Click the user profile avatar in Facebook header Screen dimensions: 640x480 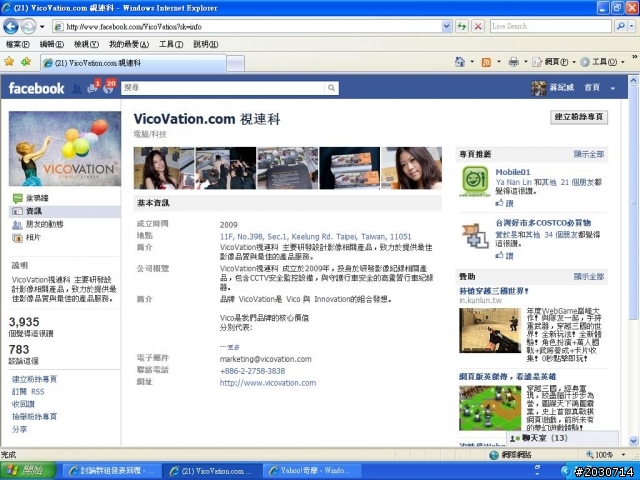538,88
